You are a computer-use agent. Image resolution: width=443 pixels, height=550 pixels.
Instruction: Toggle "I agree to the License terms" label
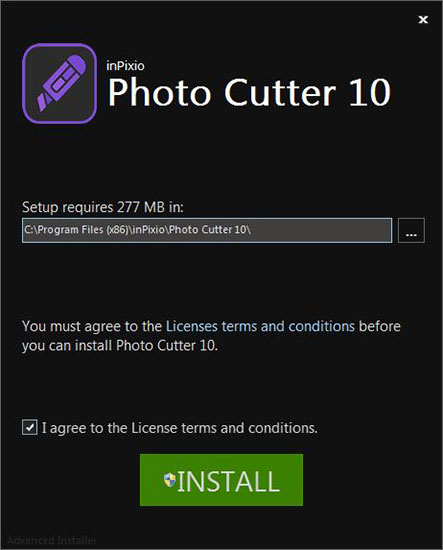point(180,428)
